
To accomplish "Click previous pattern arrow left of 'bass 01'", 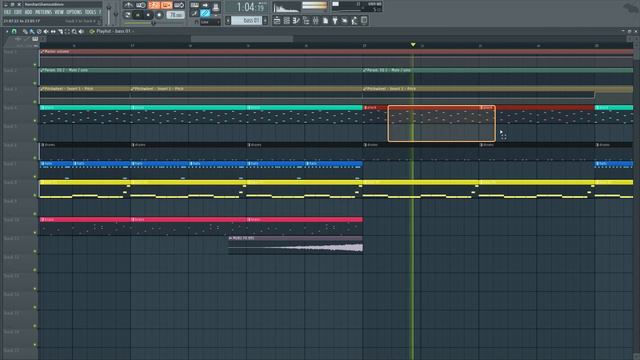I will click(x=228, y=20).
